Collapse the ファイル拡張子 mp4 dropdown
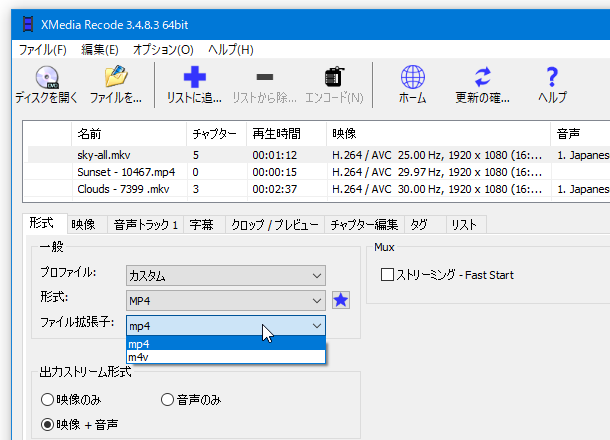 [x=226, y=326]
